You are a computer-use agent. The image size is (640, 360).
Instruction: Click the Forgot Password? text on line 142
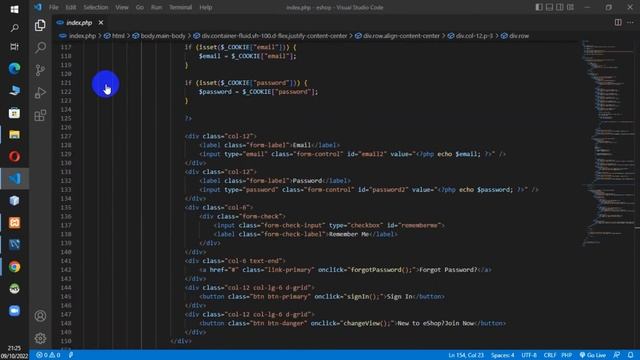448,270
